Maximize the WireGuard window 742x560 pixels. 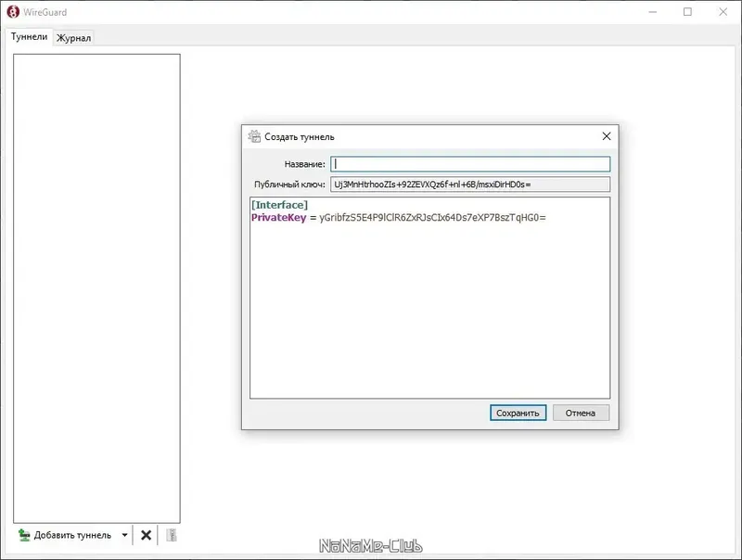(687, 12)
